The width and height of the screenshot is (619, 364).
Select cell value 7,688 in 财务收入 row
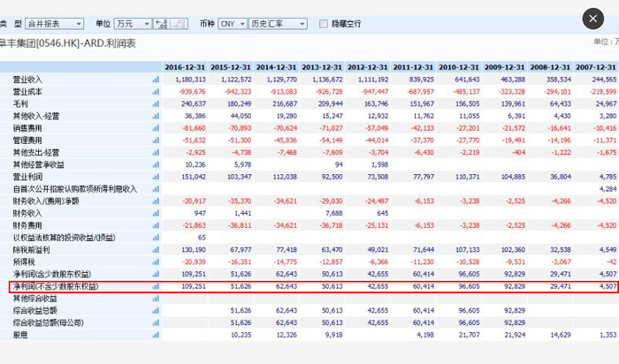[334, 213]
